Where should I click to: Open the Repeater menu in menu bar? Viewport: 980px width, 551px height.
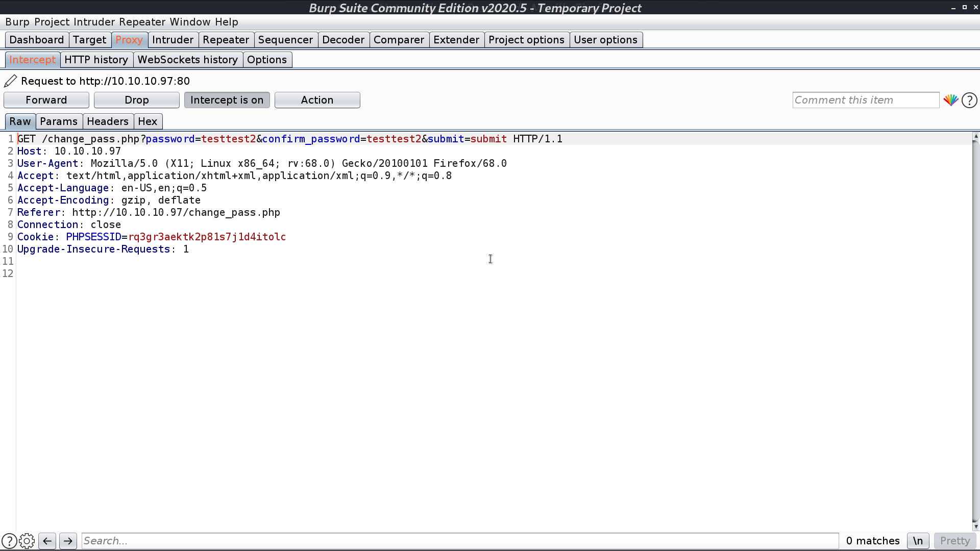tap(142, 22)
